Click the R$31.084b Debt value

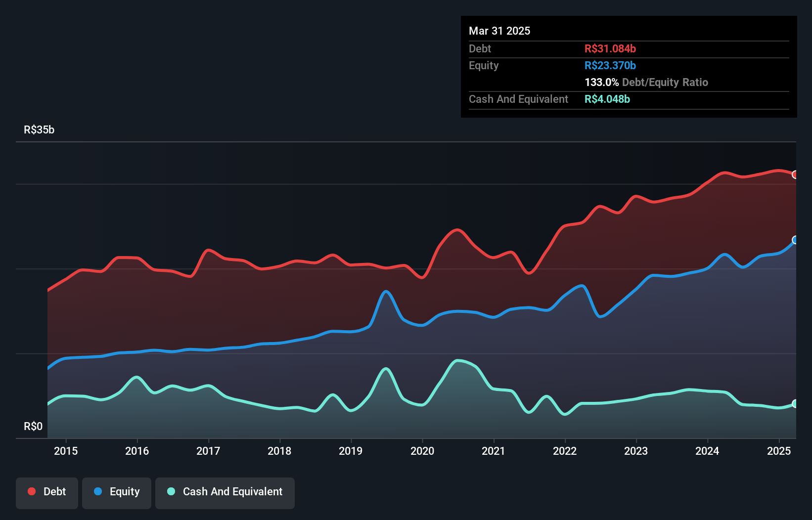tap(610, 48)
